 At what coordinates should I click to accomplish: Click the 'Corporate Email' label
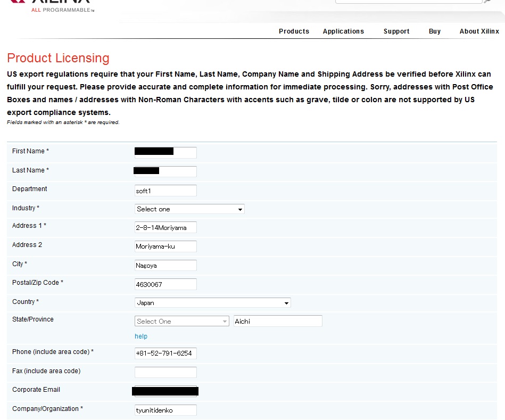(x=36, y=390)
